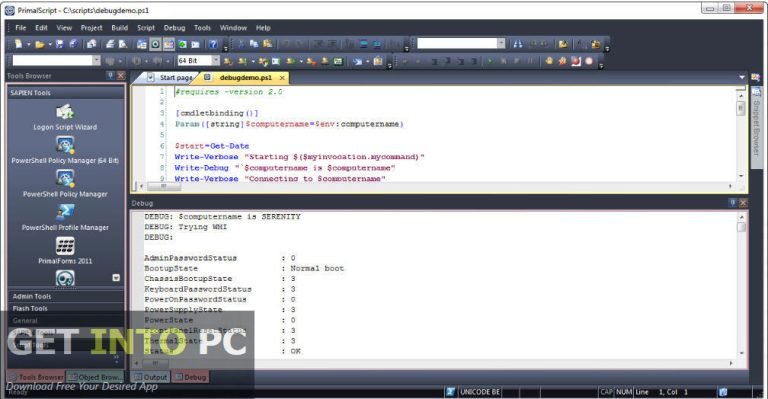Click inside the toolbar search input field

[456, 44]
